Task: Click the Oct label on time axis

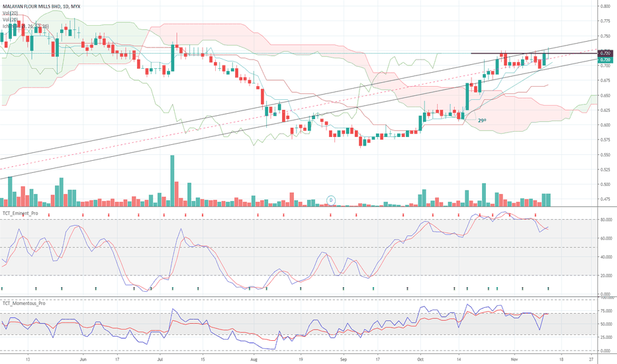Action: tap(420, 359)
